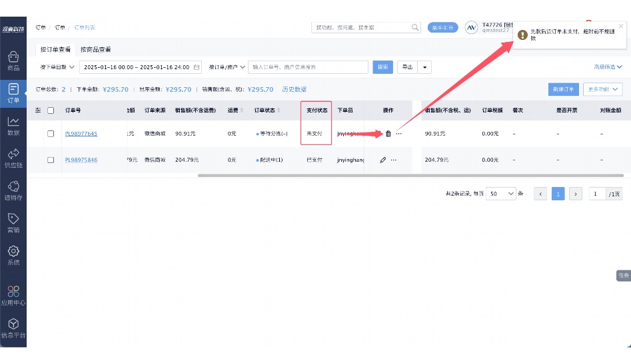Select the 按订单查看 tab
Screen dimensions: 631x364
click(55, 49)
